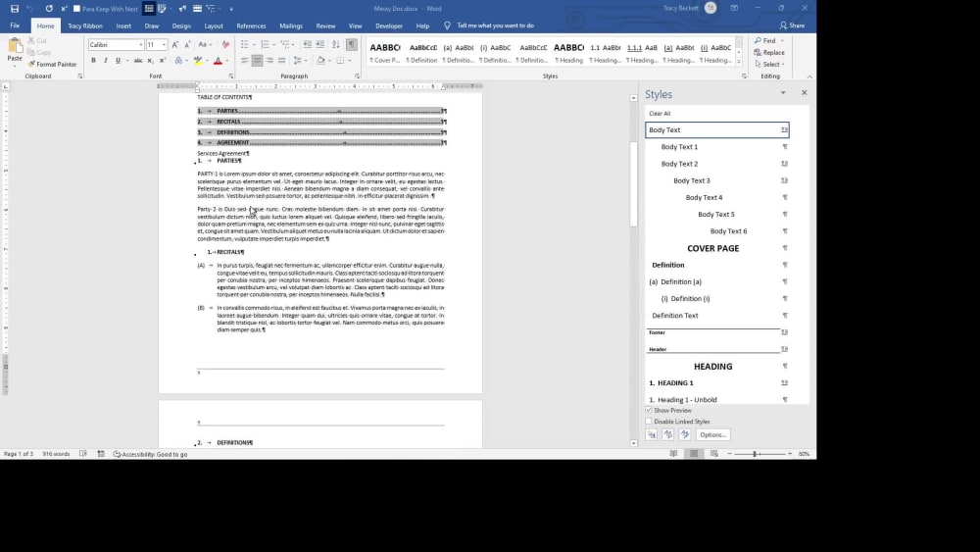Apply yellow text highlight color
This screenshot has height=552, width=980.
[x=198, y=61]
